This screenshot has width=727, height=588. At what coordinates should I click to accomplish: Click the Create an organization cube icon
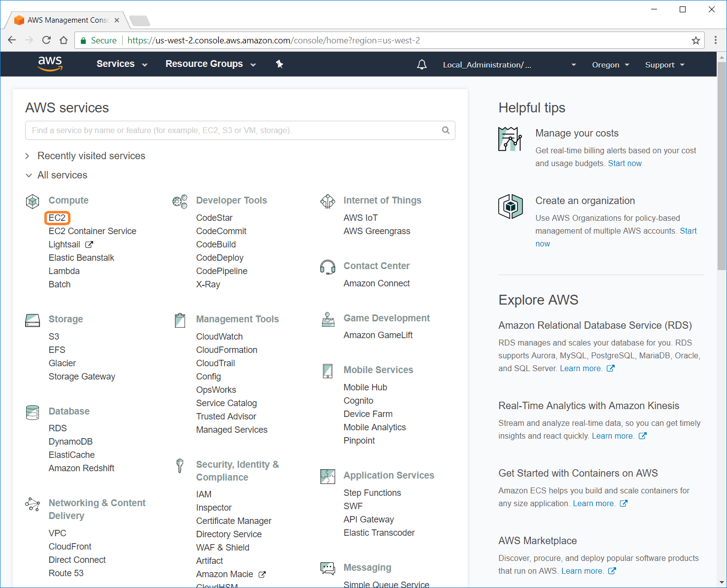coord(510,206)
